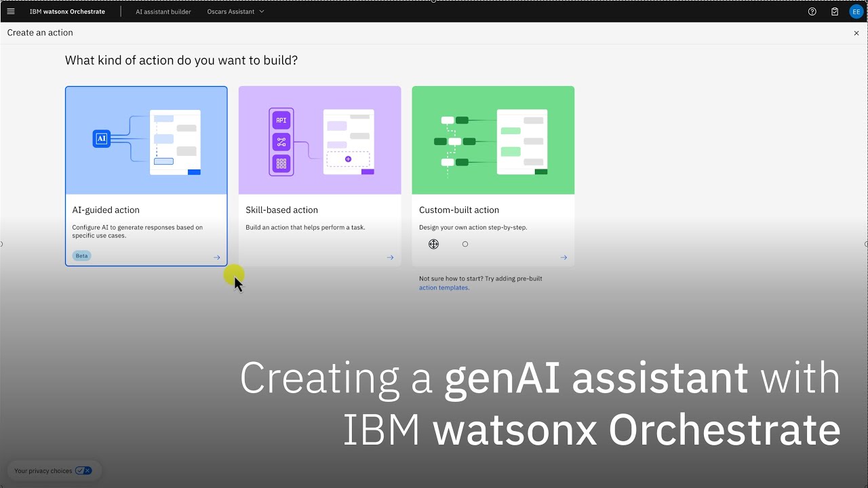Viewport: 868px width, 488px height.
Task: Go to AI assistant builder
Action: (x=163, y=12)
